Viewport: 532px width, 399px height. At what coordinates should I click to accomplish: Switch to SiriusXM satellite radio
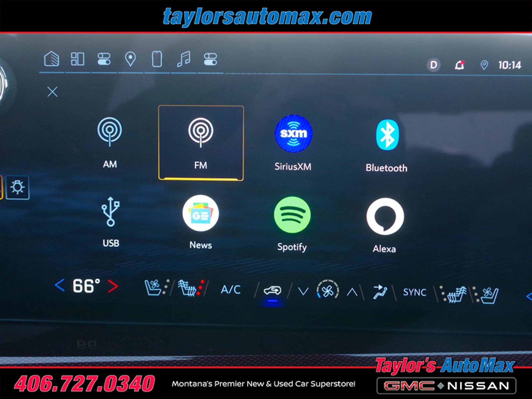pos(293,143)
